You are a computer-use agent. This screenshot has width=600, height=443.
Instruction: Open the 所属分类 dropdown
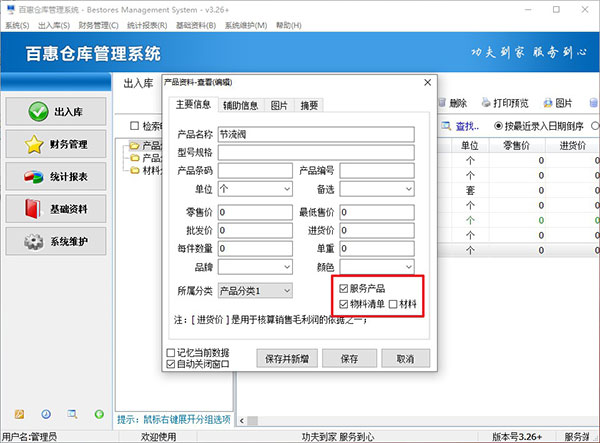click(x=287, y=291)
